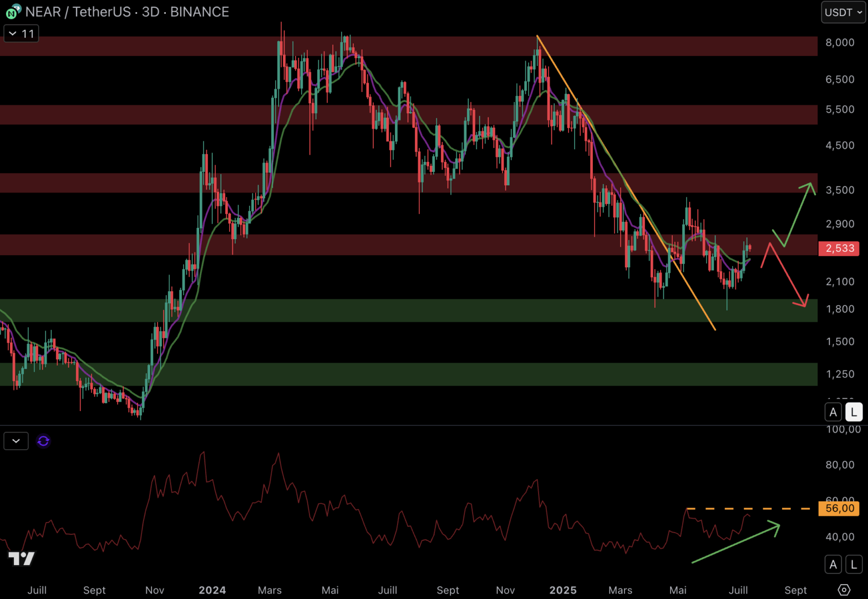
Task: Click the 2025 time axis label
Action: point(563,590)
